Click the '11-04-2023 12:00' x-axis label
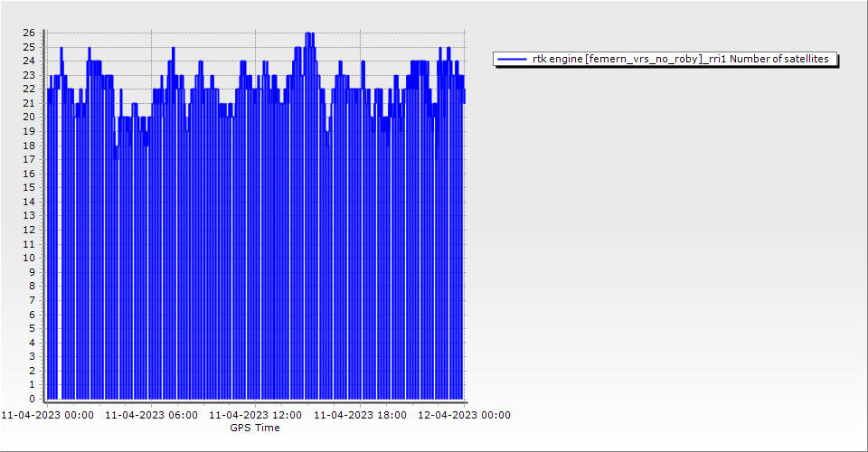 tap(255, 416)
